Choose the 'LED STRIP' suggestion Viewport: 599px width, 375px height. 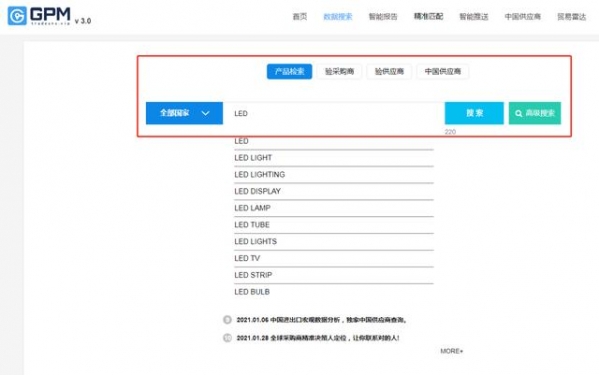point(334,275)
